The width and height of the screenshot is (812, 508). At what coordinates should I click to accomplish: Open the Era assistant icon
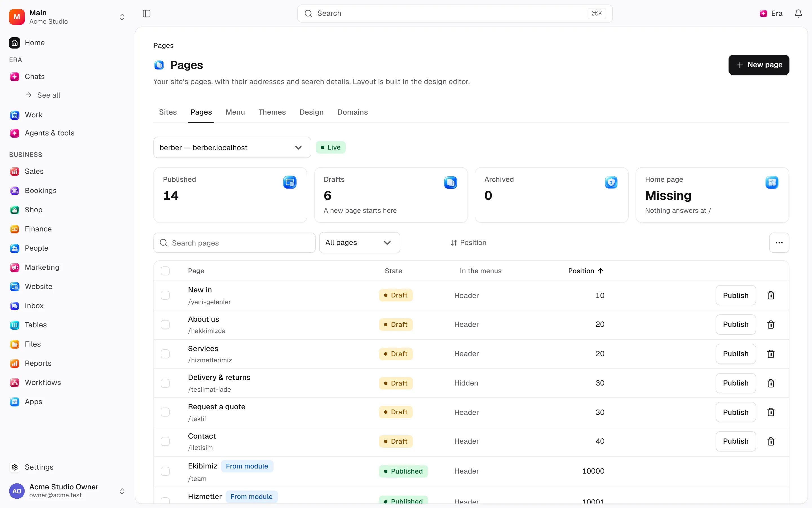point(771,14)
